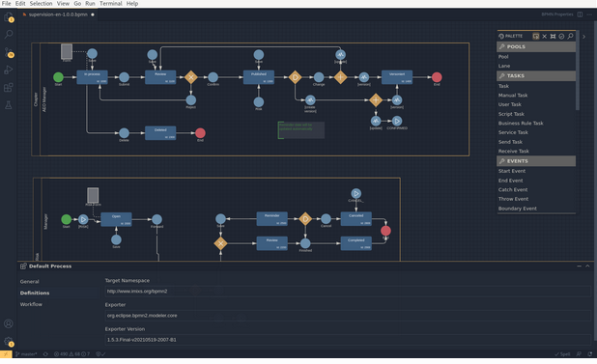Switch to the supervision-en-1.0.0.bpmn tab

point(58,14)
